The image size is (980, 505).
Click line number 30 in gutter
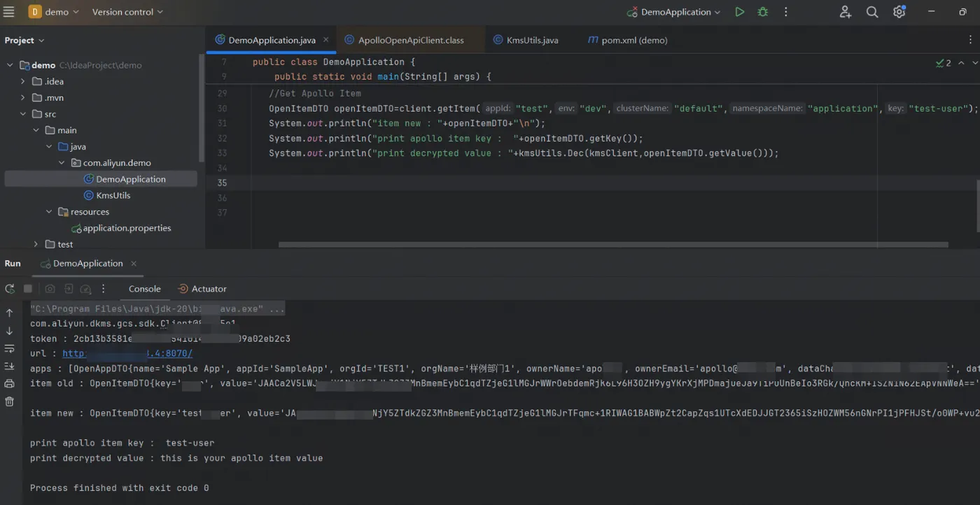pos(223,108)
